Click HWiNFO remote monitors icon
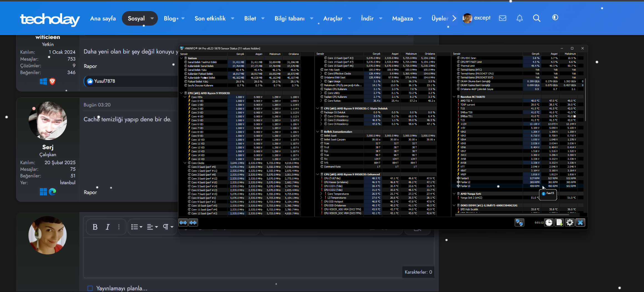The image size is (644, 292). (x=519, y=223)
